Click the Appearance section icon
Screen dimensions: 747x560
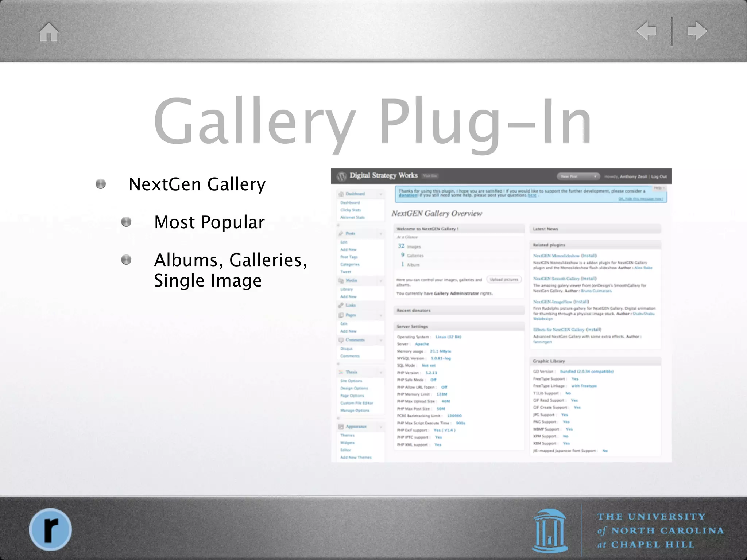pos(341,427)
